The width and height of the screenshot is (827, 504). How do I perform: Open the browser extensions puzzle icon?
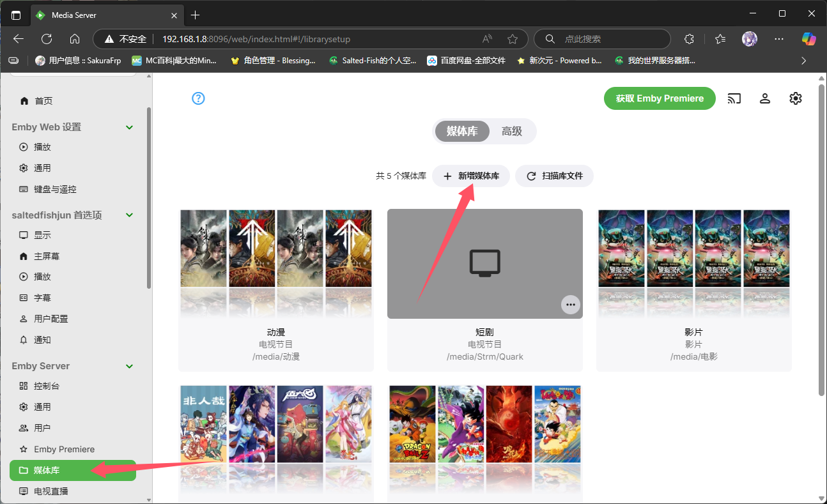pyautogui.click(x=689, y=39)
